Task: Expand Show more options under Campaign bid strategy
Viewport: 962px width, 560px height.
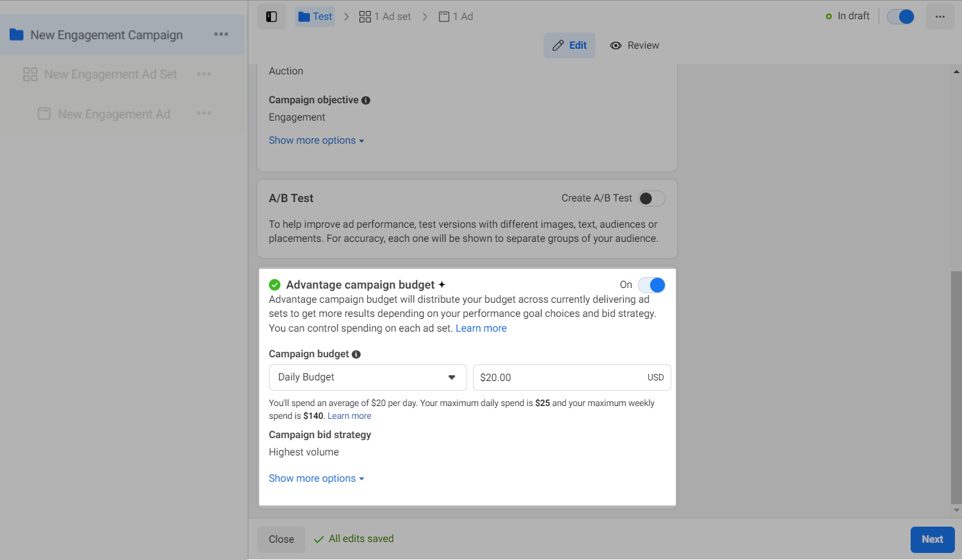Action: 316,479
